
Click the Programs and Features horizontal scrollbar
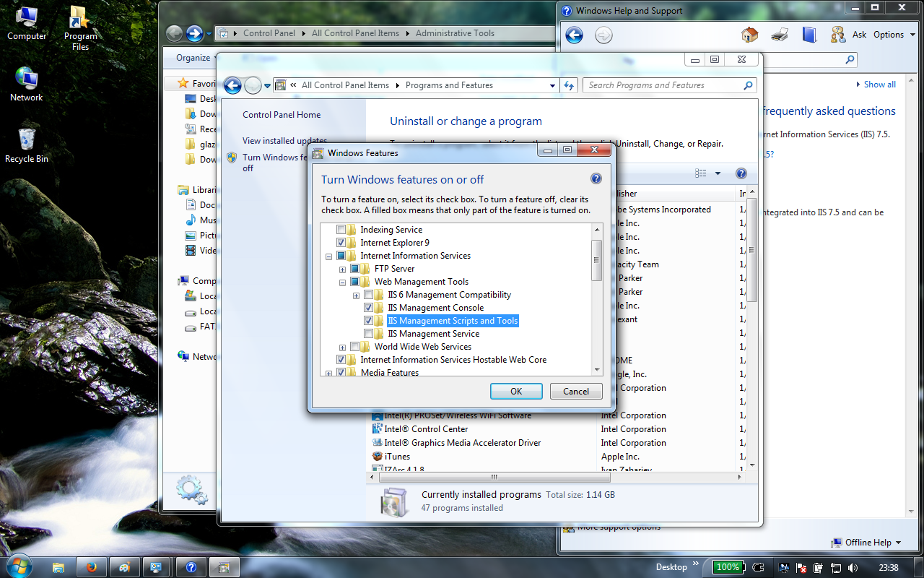click(494, 477)
